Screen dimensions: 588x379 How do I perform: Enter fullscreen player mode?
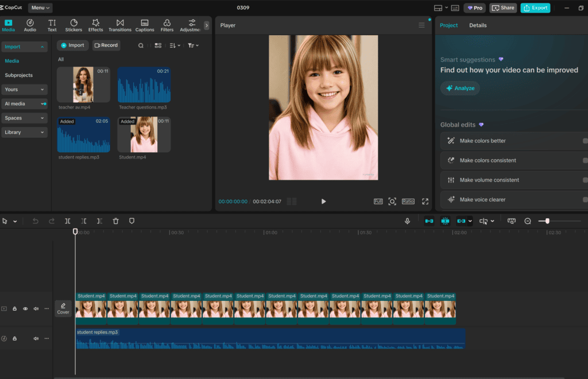coord(425,202)
